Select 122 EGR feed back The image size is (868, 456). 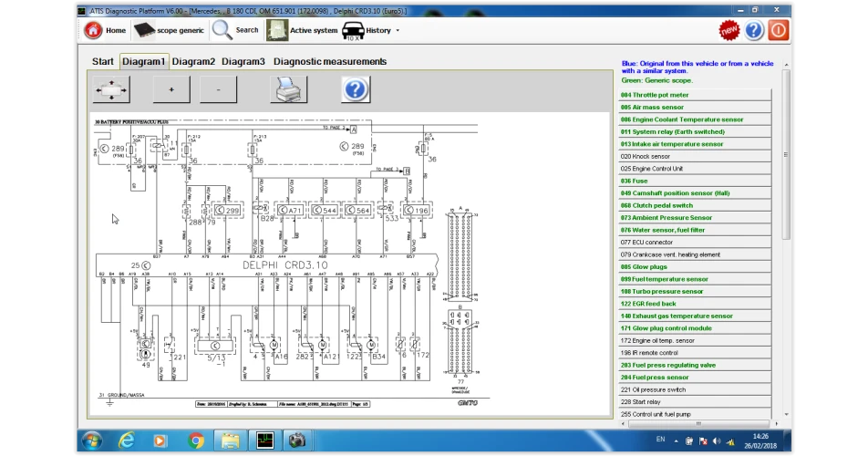coord(695,304)
